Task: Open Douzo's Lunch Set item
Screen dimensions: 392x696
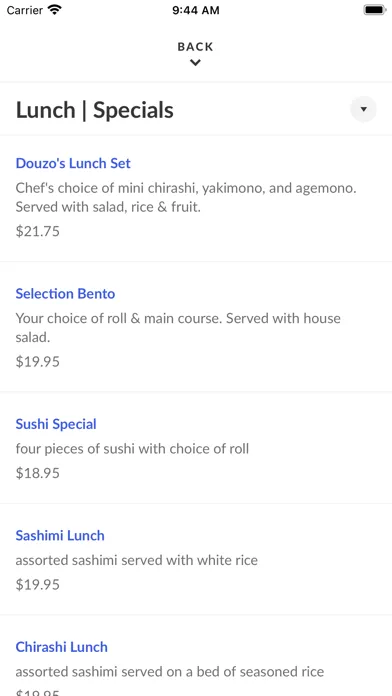Action: coord(73,163)
